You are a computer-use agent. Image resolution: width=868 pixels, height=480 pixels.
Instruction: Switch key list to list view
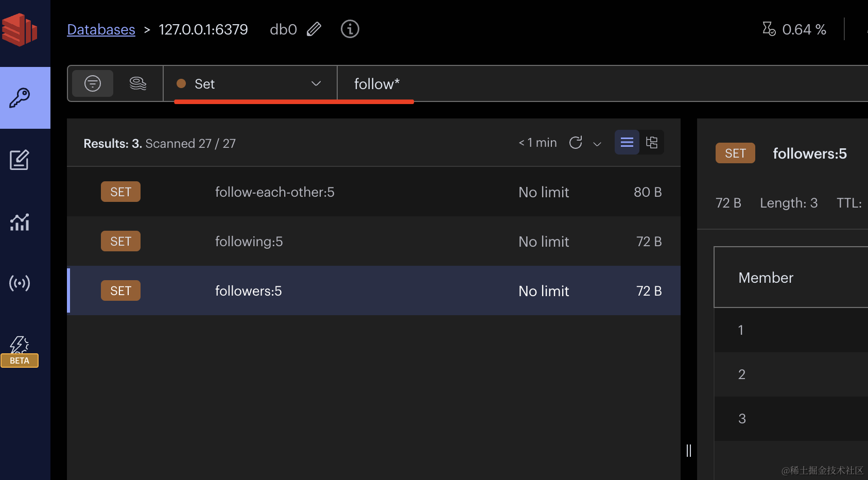627,143
